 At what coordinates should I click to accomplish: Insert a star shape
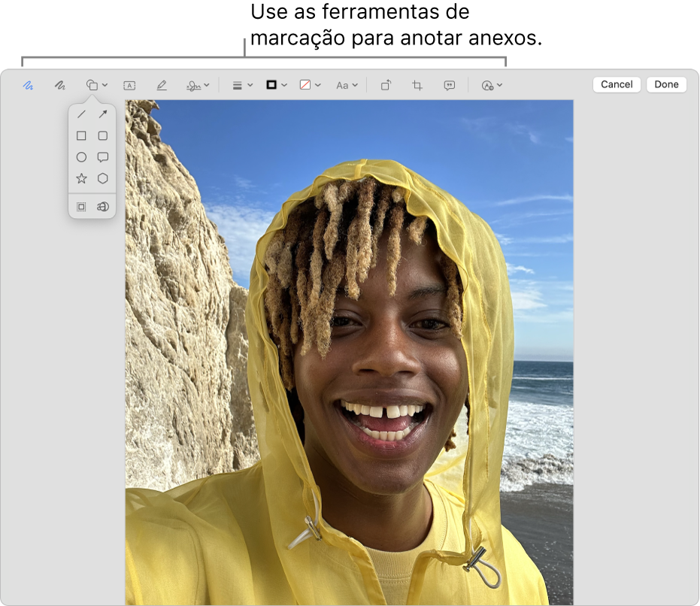click(x=81, y=179)
